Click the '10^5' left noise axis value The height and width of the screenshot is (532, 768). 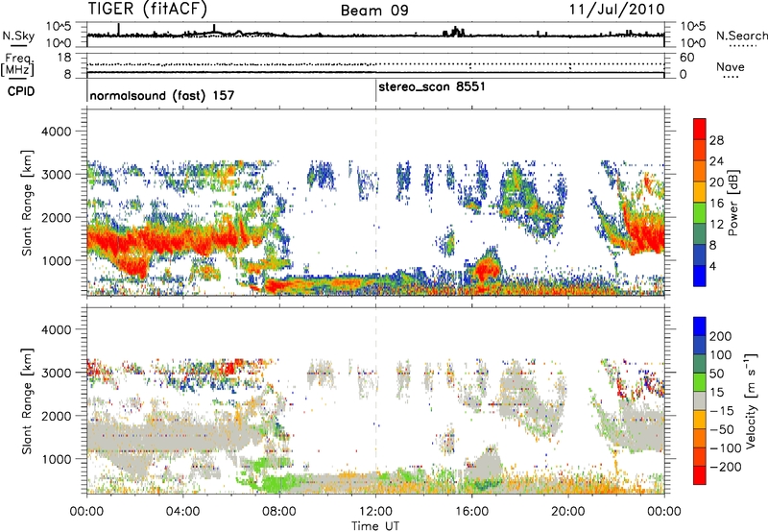60,27
